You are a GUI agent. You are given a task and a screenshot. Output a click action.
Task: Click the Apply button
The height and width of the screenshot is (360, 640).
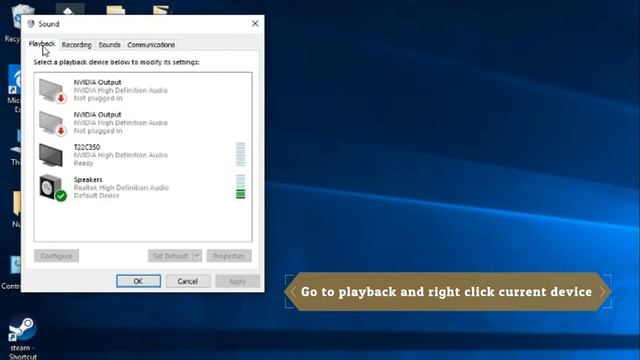[238, 281]
